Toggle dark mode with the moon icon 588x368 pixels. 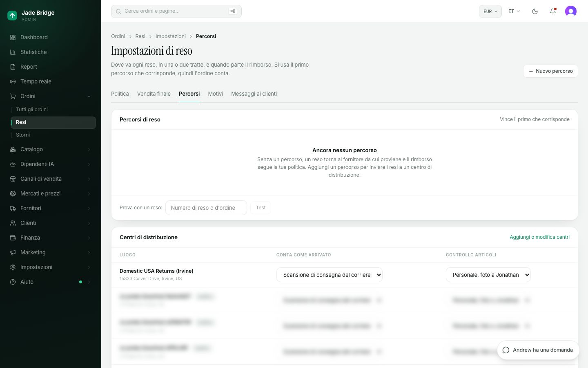[x=535, y=11]
